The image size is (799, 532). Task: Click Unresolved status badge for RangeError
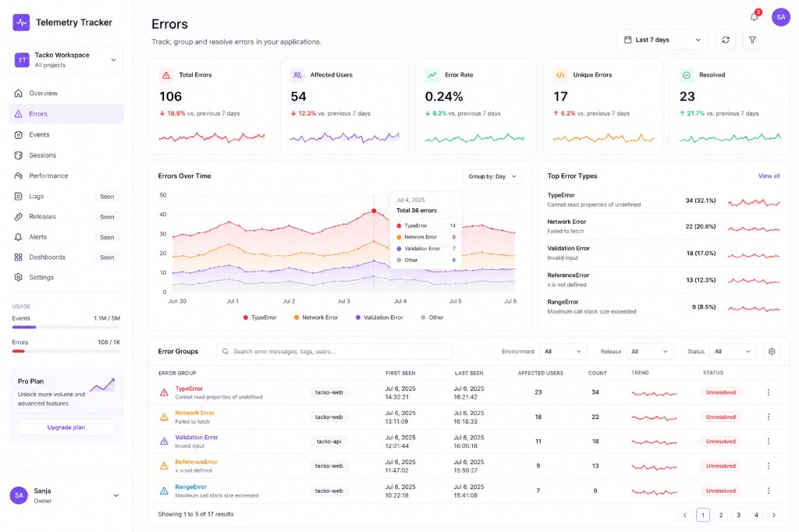pos(720,491)
